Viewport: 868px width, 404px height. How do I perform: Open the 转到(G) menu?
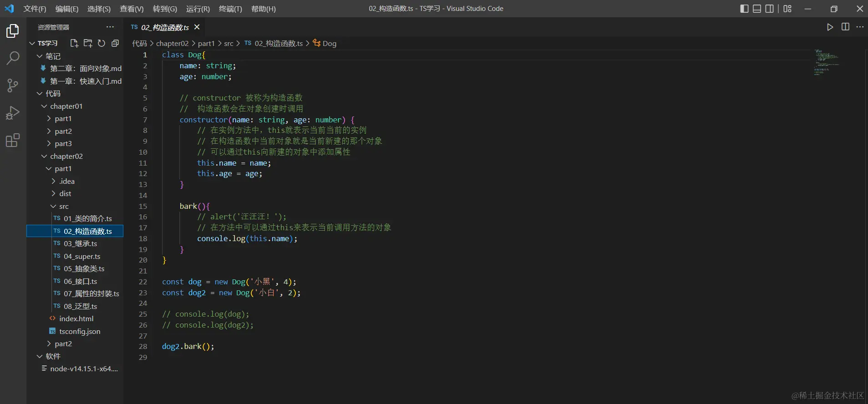coord(165,9)
